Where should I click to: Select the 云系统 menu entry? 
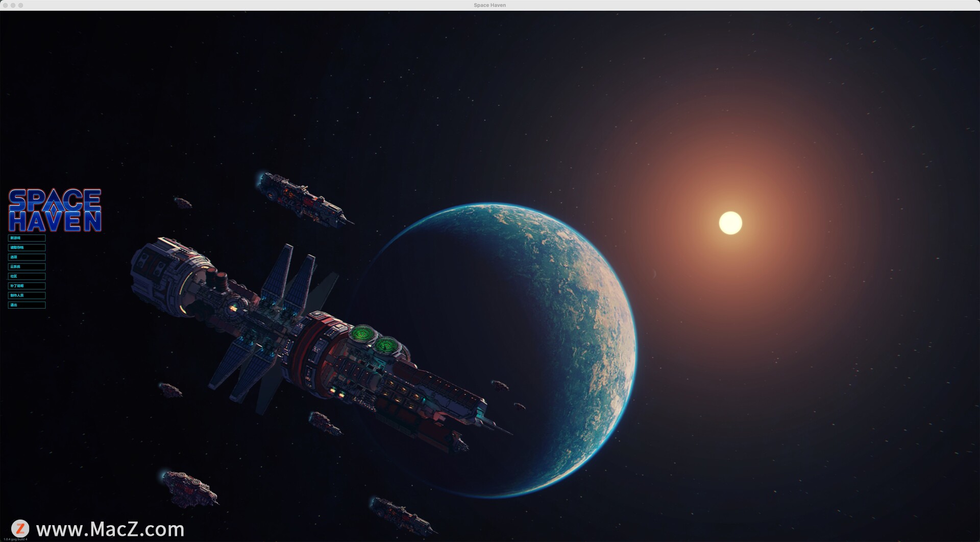(27, 267)
